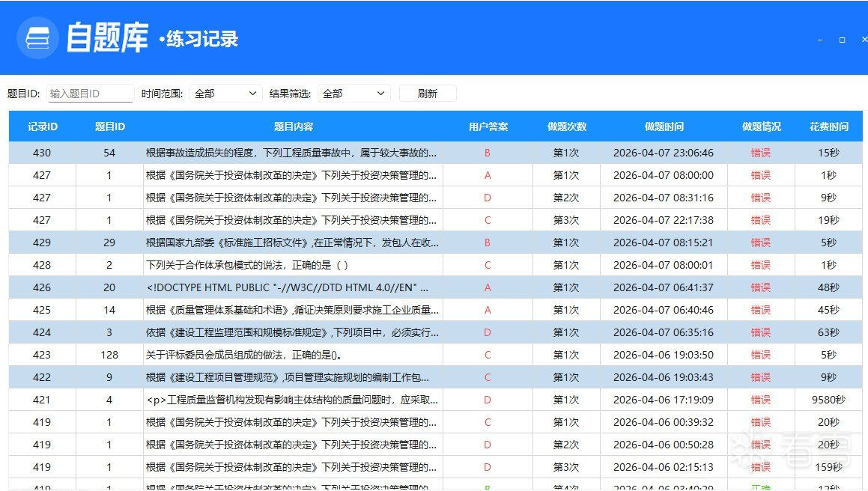Sort by 题目ID column header
Viewport: 868px width, 491px height.
(x=109, y=126)
